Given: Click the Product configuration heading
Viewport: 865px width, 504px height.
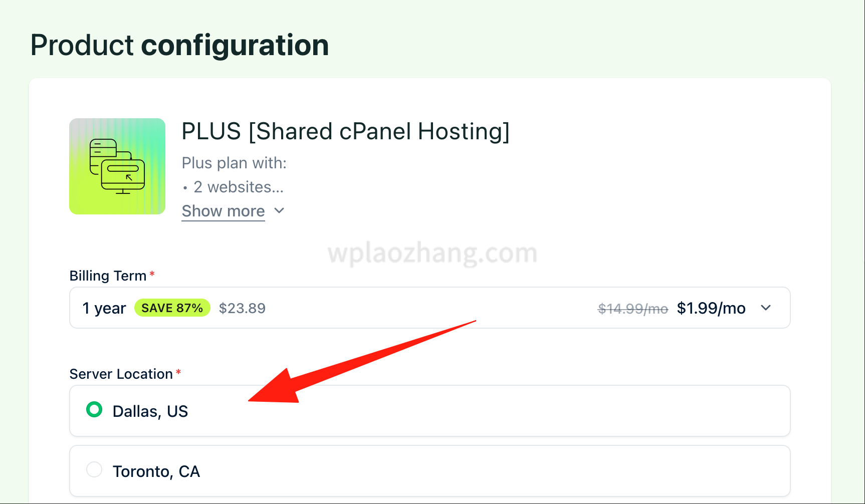Looking at the screenshot, I should [x=179, y=45].
